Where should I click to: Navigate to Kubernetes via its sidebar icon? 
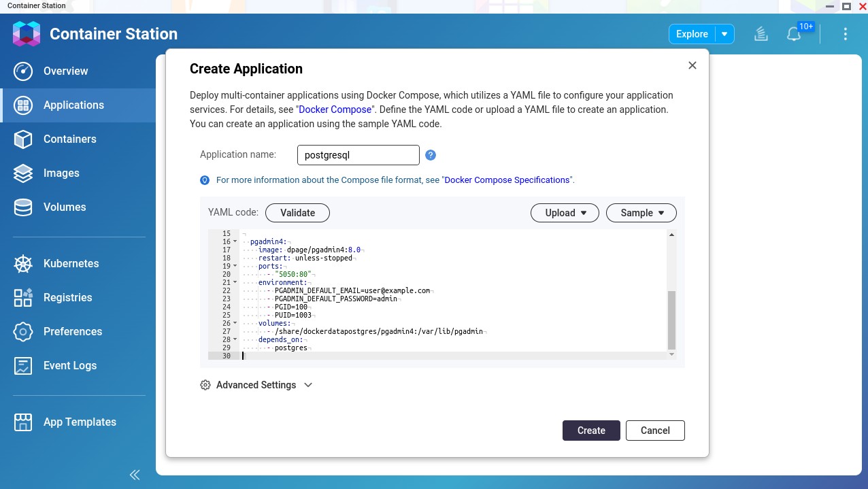point(22,263)
